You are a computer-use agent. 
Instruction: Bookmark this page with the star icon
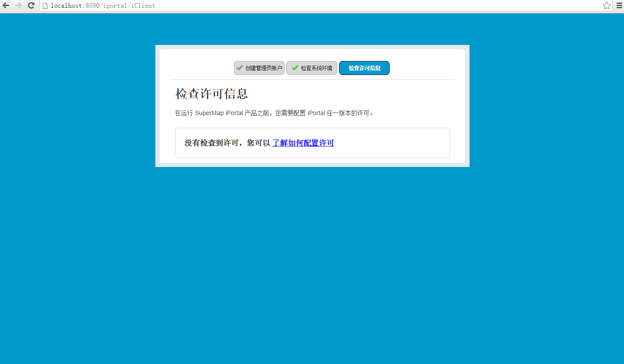coord(607,6)
